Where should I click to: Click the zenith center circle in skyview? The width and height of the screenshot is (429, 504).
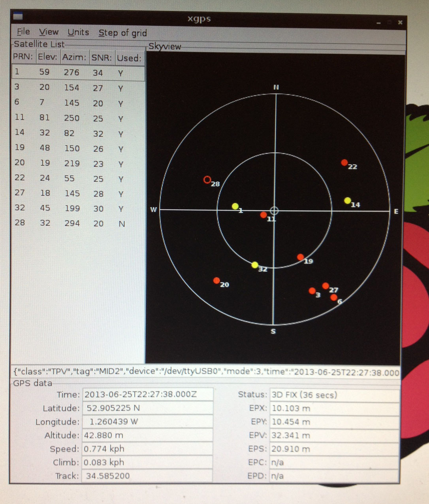pyautogui.click(x=274, y=210)
